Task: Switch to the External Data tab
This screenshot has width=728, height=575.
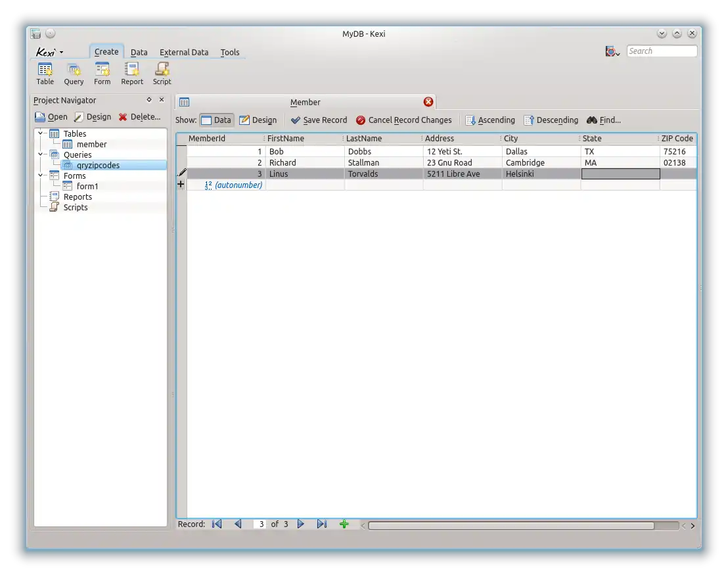Action: tap(183, 52)
